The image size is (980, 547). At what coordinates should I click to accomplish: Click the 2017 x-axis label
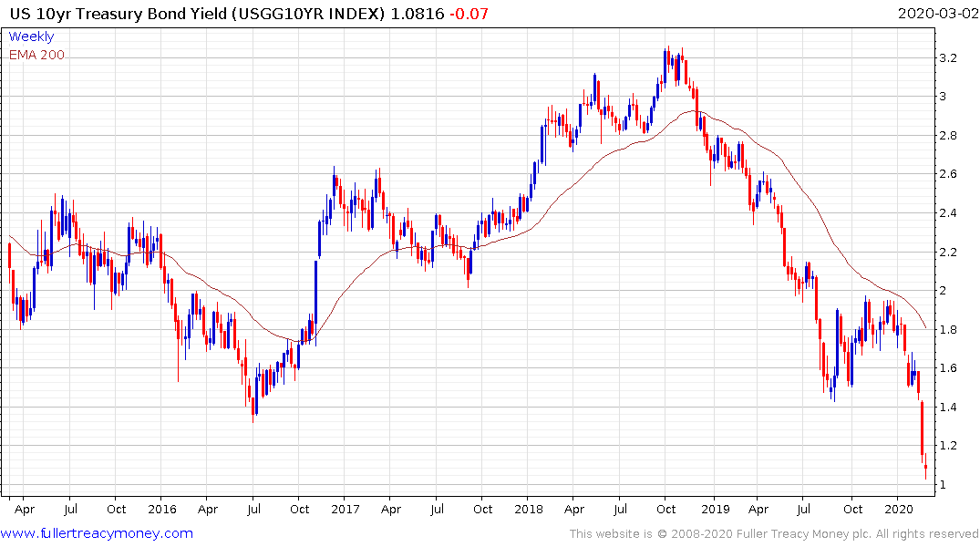pos(346,509)
